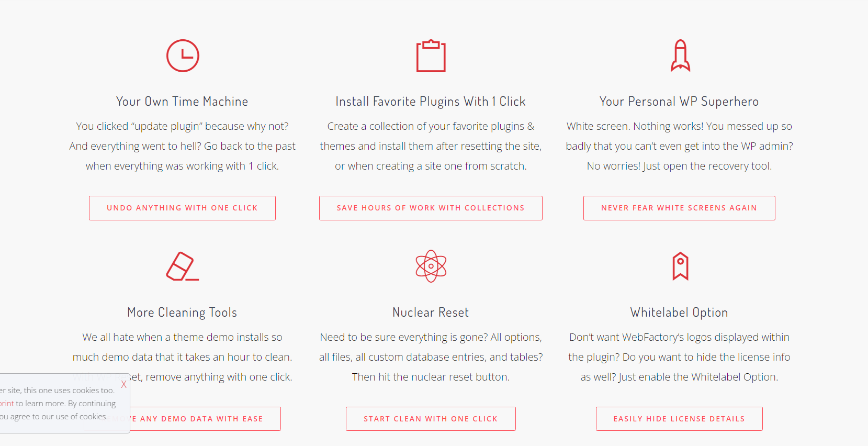The image size is (868, 446).
Task: Open Easily Hide License Details button
Action: (x=679, y=419)
